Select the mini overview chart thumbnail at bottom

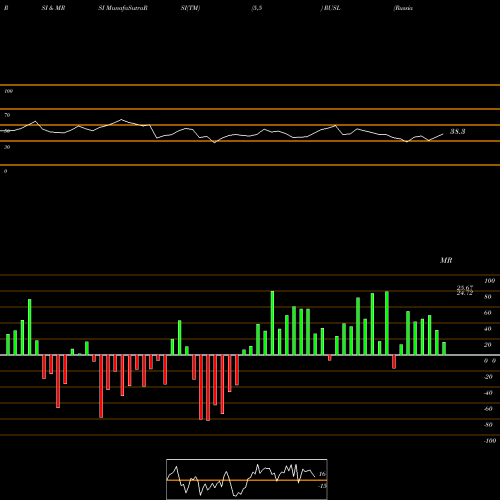click(247, 479)
